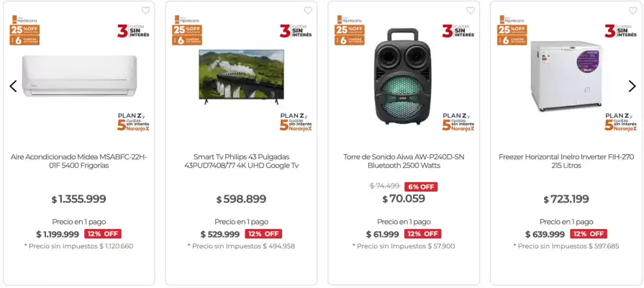Show next products with right arrow
The width and height of the screenshot is (644, 288).
click(632, 86)
